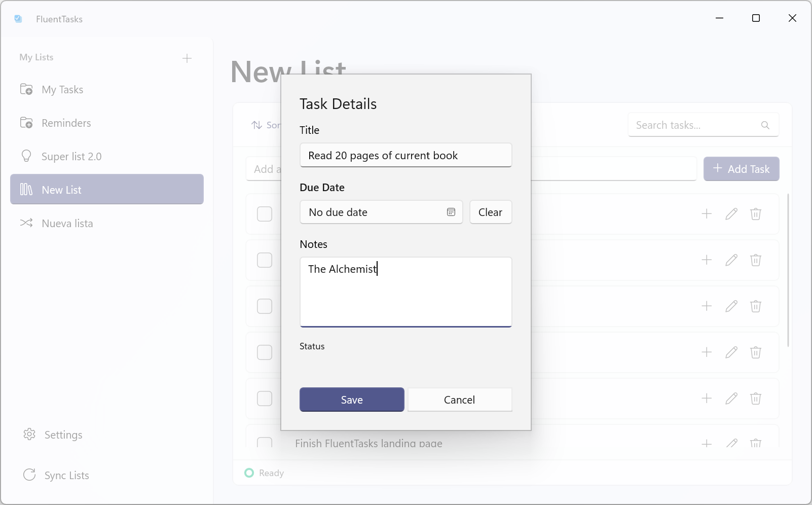Click the delete trash icon on first task row
The height and width of the screenshot is (505, 812).
(755, 214)
